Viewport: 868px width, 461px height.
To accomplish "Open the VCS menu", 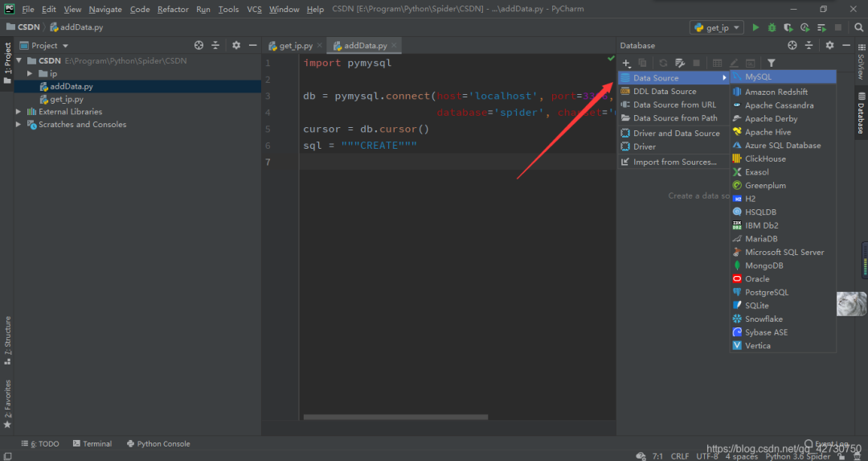I will (254, 10).
